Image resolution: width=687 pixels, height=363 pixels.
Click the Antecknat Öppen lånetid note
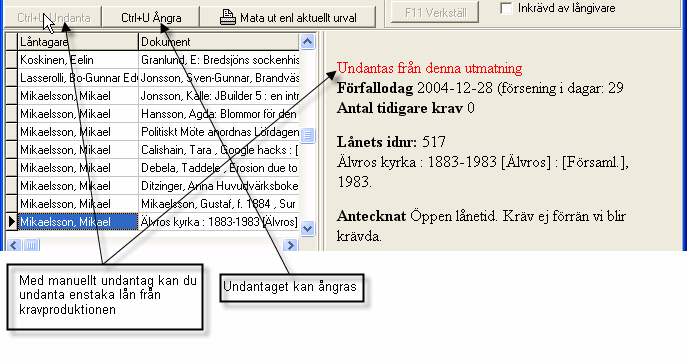coord(482,226)
